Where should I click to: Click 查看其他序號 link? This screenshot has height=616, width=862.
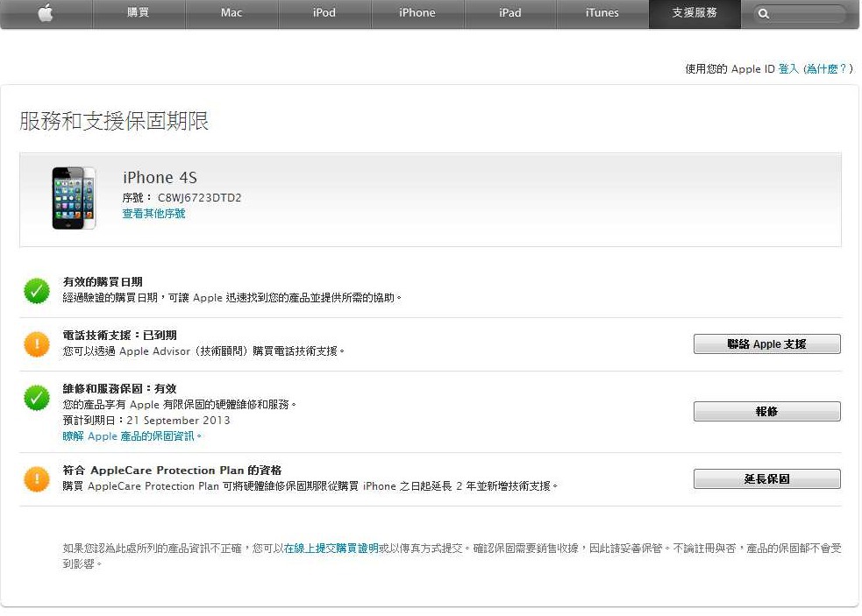click(x=153, y=214)
